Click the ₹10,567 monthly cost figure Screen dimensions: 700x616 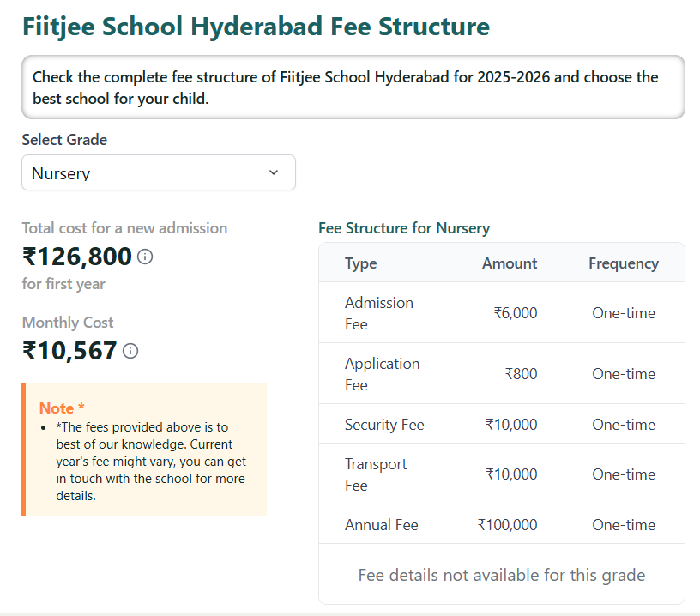tap(68, 351)
